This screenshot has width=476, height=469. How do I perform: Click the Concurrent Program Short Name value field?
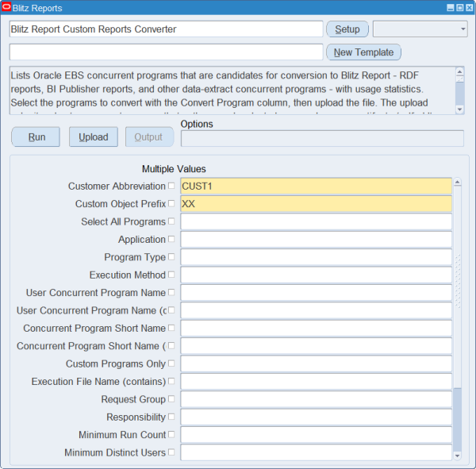316,328
